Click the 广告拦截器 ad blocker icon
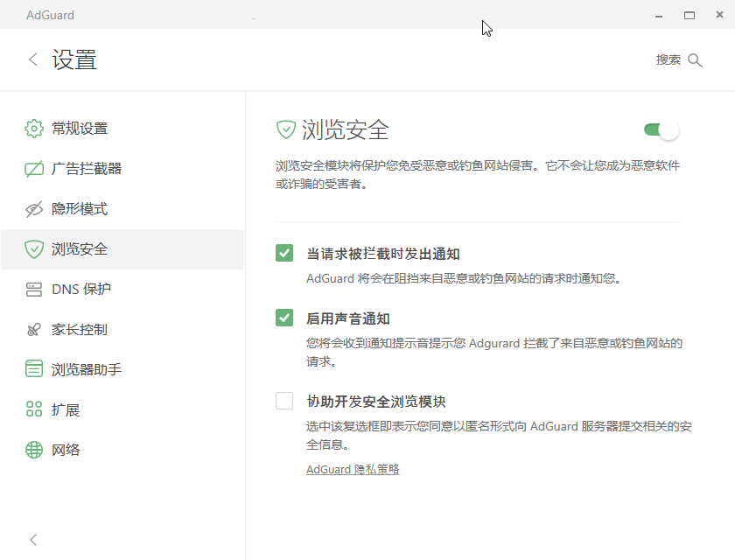The height and width of the screenshot is (560, 735). [x=34, y=169]
